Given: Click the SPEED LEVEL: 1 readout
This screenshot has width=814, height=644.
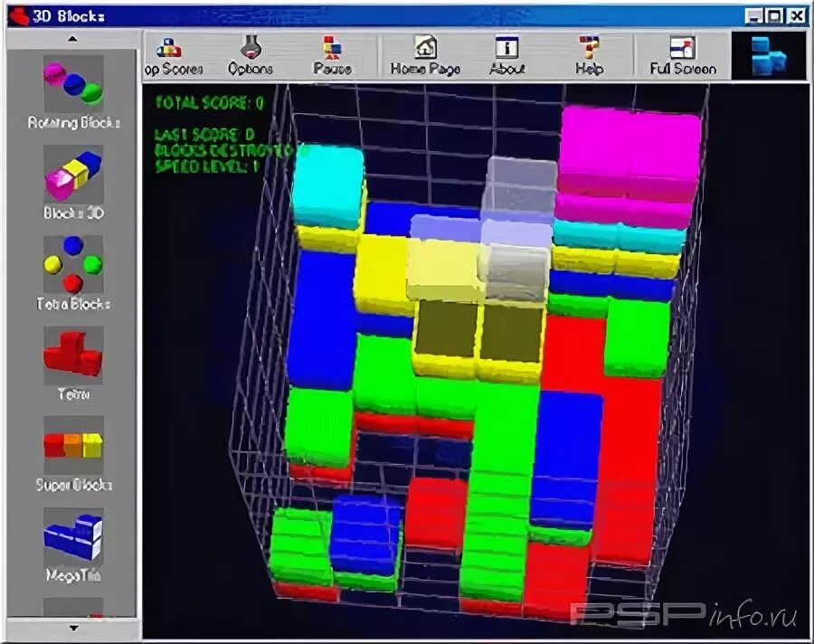Looking at the screenshot, I should [x=206, y=166].
